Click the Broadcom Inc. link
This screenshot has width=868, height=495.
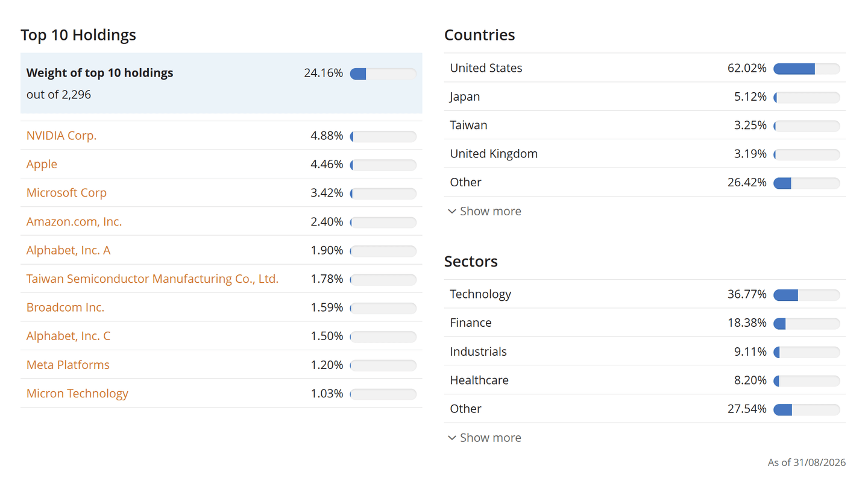click(x=65, y=307)
